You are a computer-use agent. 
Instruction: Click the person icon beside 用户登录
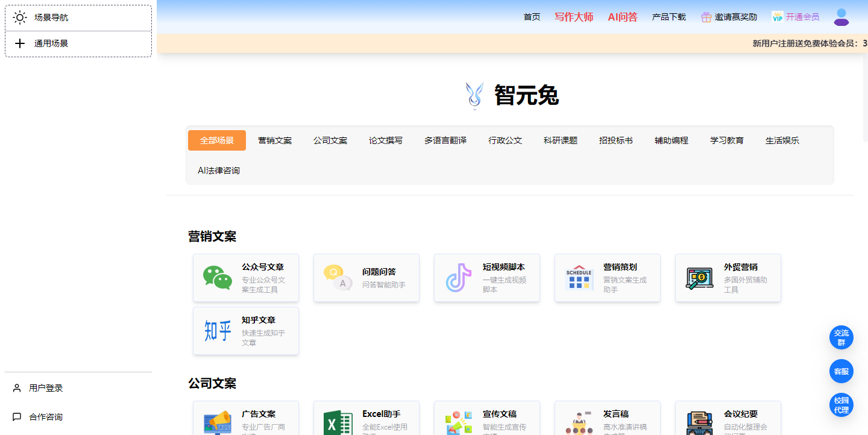pyautogui.click(x=17, y=388)
